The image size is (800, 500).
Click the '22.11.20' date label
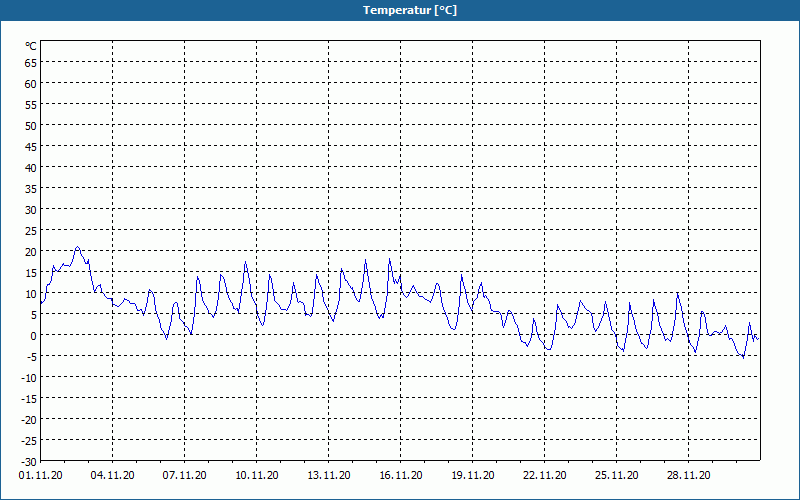544,475
